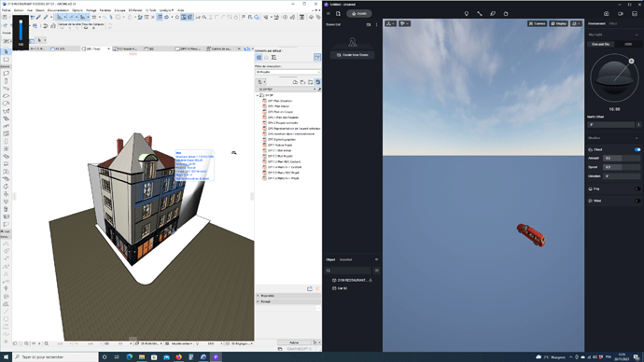The width and height of the screenshot is (644, 362).
Task: Adjust the cloud Amount slider
Action: [622, 158]
